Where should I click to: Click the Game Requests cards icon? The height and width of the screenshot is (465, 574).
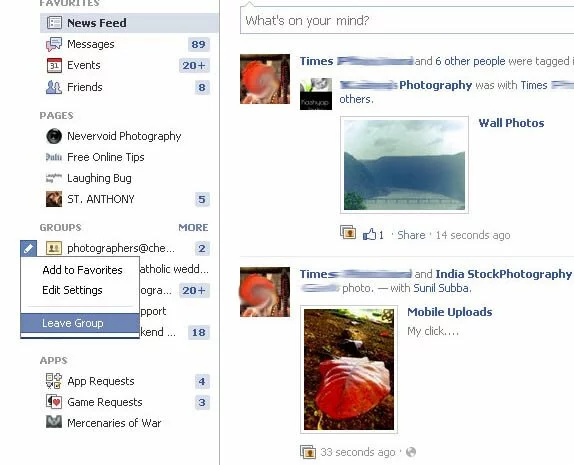54,402
